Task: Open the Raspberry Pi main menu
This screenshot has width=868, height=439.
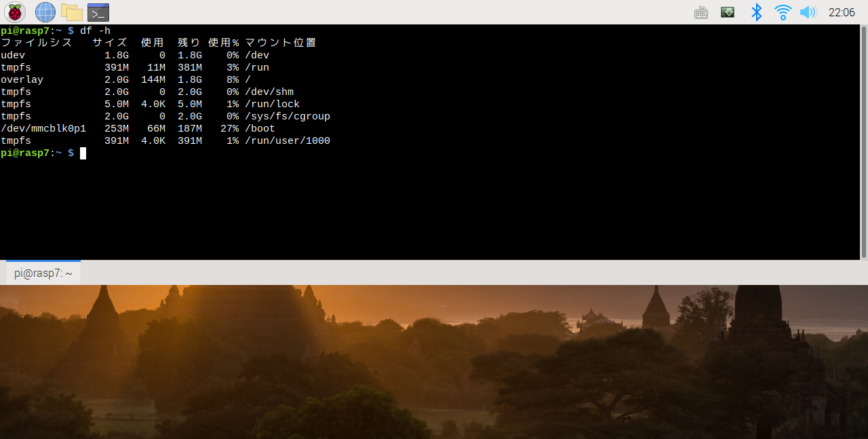Action: click(x=14, y=12)
